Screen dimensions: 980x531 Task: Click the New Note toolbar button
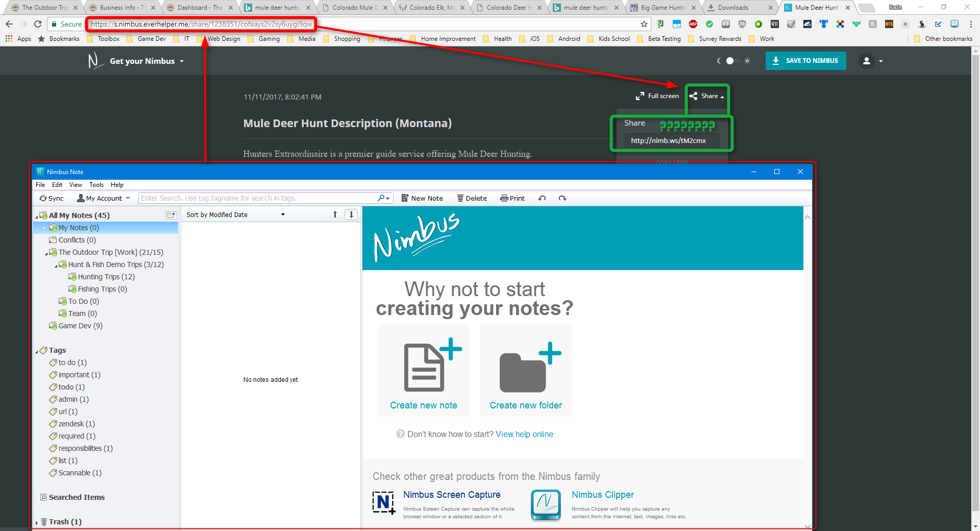422,198
